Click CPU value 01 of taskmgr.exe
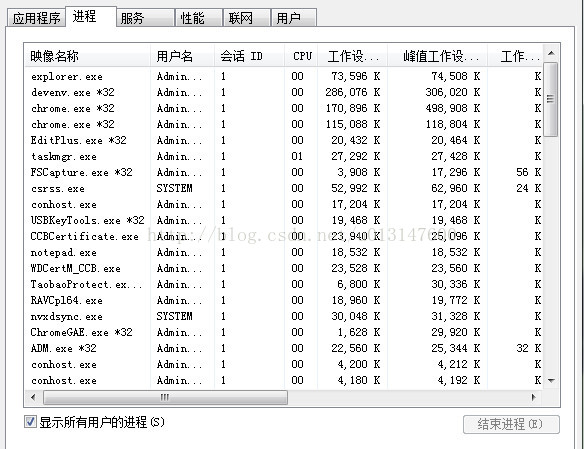The width and height of the screenshot is (584, 449). pos(297,156)
